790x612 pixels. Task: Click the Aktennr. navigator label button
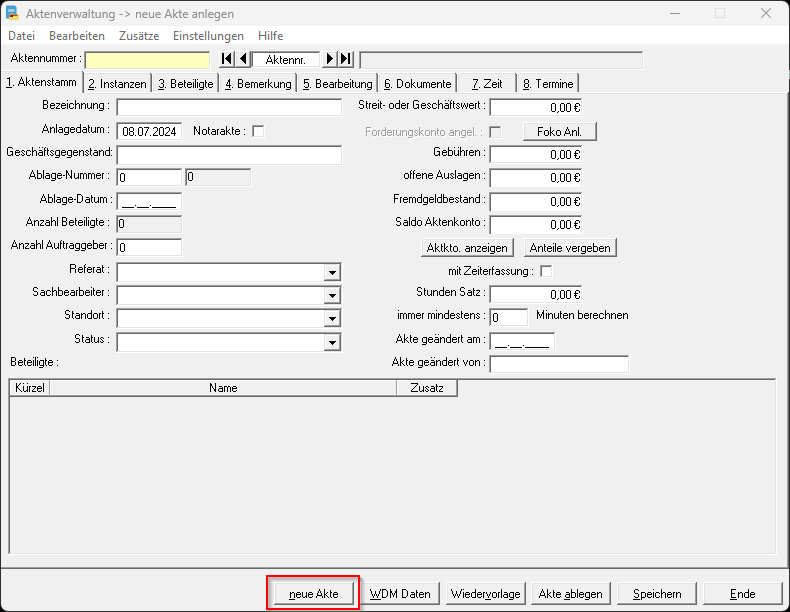click(x=286, y=59)
